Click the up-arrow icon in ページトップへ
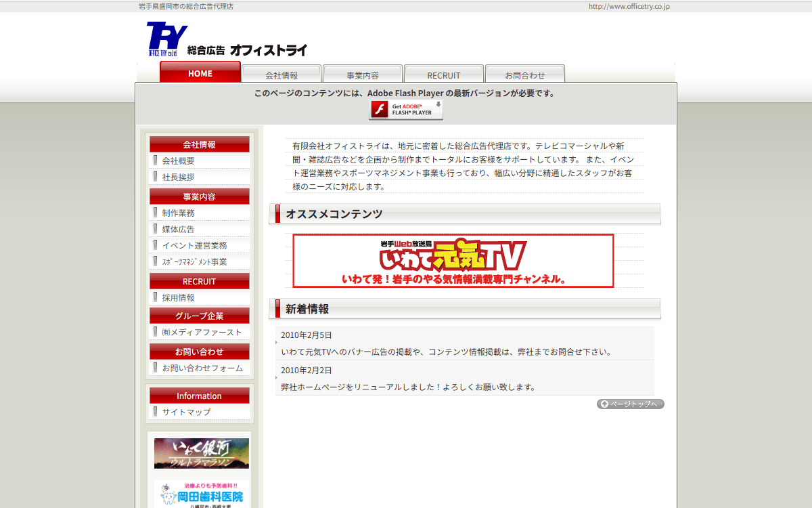 click(x=604, y=404)
